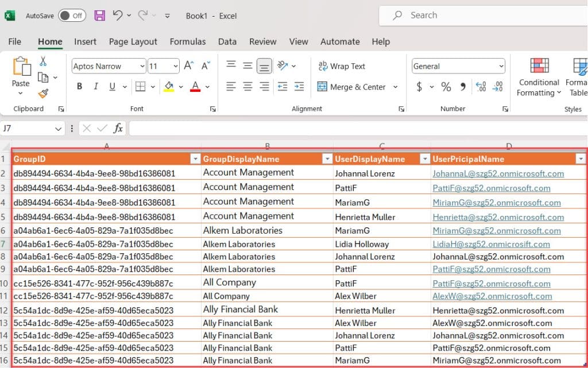
Task: Open PattiF@szg52 email link in row 3
Action: point(492,188)
